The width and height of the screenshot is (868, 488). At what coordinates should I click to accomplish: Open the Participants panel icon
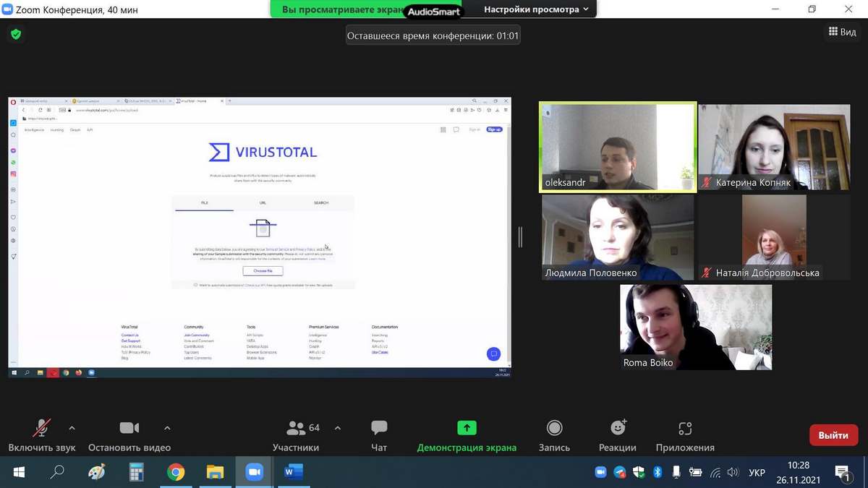point(297,428)
